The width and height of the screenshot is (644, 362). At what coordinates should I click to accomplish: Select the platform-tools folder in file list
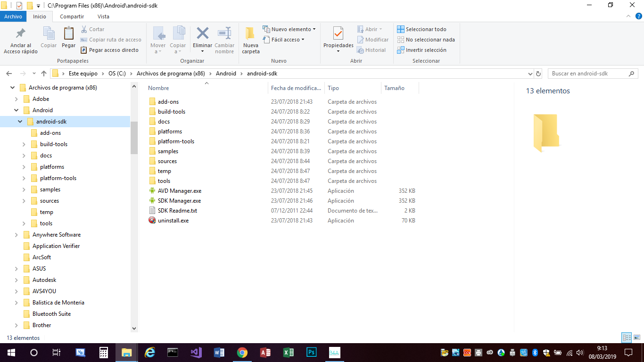point(176,141)
